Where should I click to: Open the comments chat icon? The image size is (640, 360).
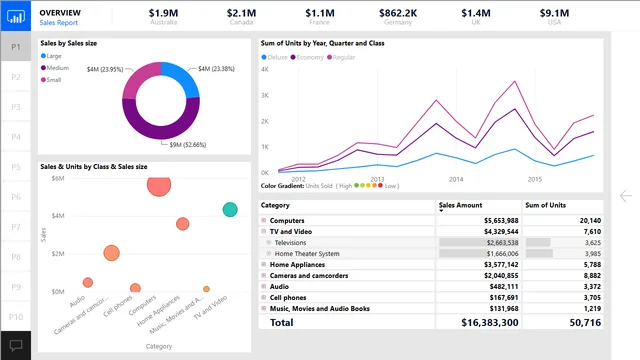click(x=16, y=345)
